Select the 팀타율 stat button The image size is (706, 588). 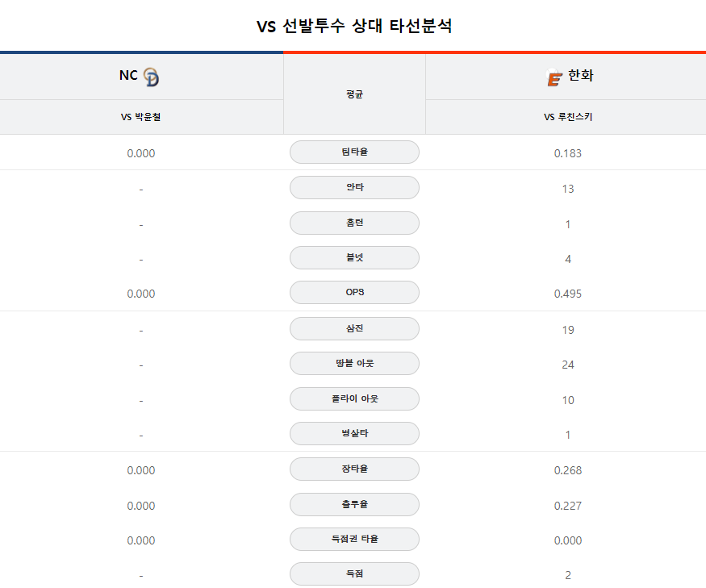click(354, 152)
